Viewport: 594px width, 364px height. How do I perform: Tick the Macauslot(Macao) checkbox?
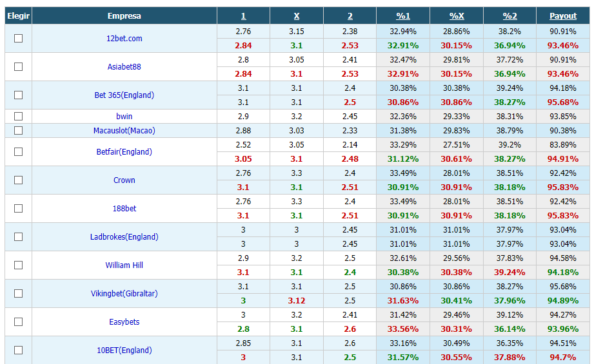coord(18,131)
